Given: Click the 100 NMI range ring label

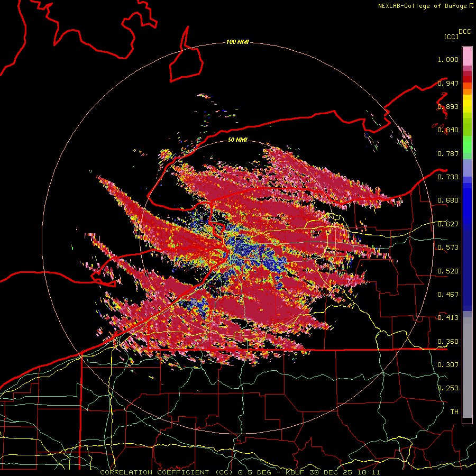Looking at the screenshot, I should pos(237,42).
